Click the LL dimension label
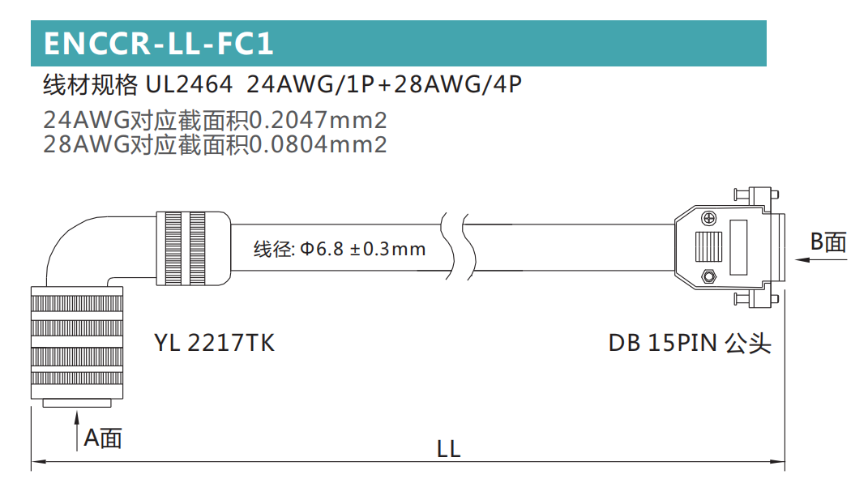 [x=448, y=449]
